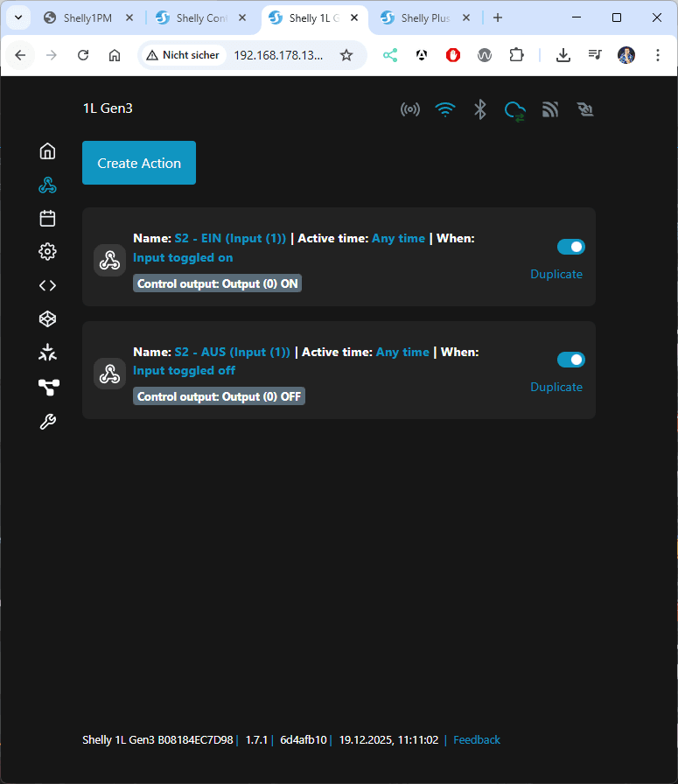Click the wrench diagnostics icon in sidebar

[x=48, y=422]
